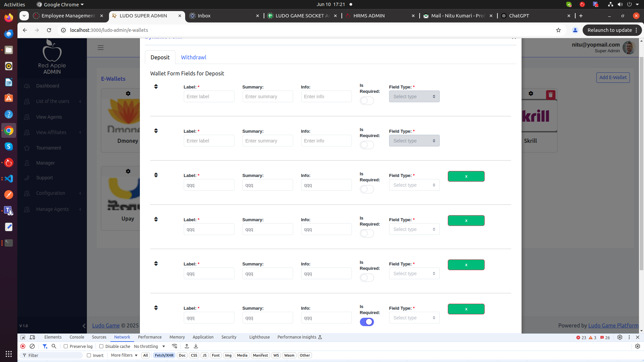
Task: Expand List of the users sidebar menu
Action: tap(52, 101)
